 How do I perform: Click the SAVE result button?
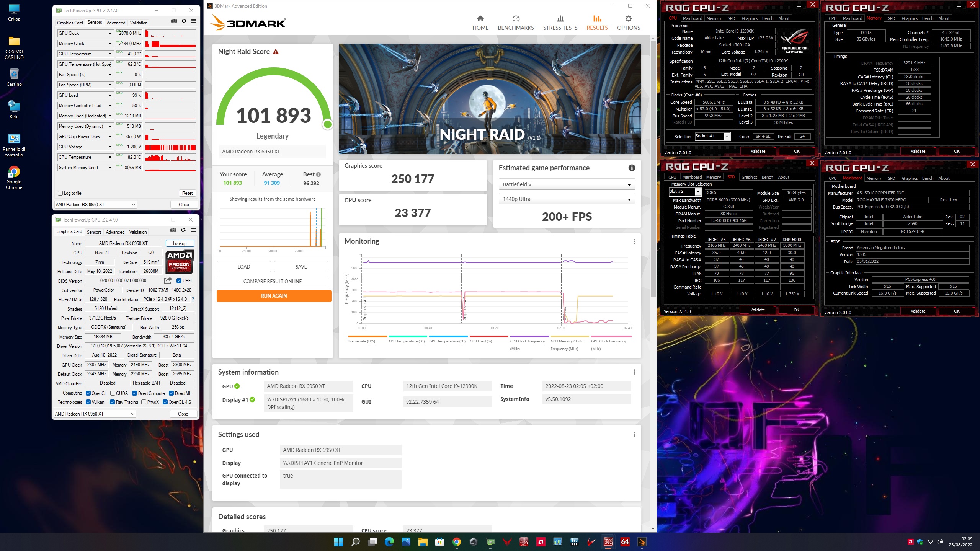301,267
